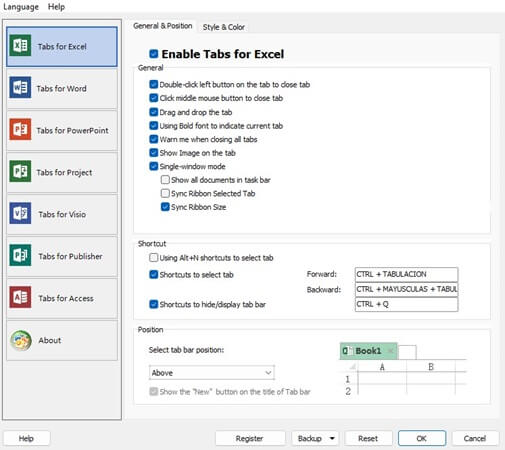Select the Excel icon in the sidebar
505x450 pixels.
(x=20, y=45)
